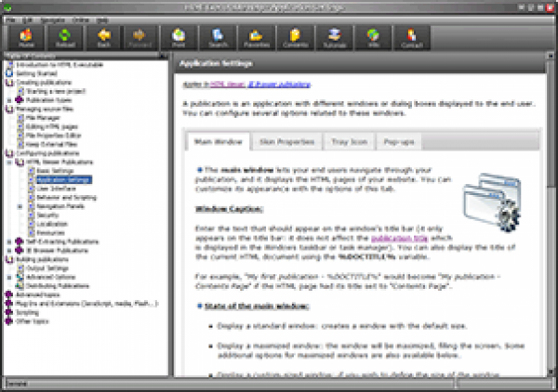
Task: Open Starting a new project topic
Action: pyautogui.click(x=56, y=91)
